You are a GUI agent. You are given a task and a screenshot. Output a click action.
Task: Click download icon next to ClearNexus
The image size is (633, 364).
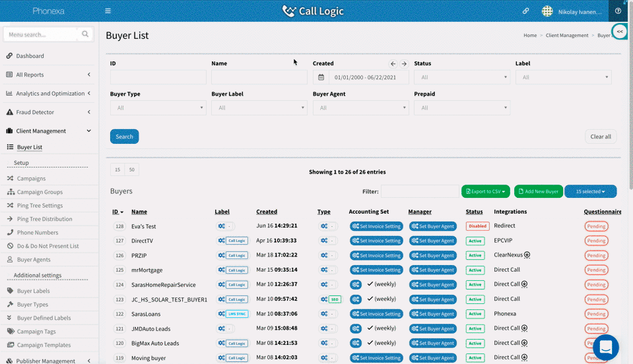(527, 255)
